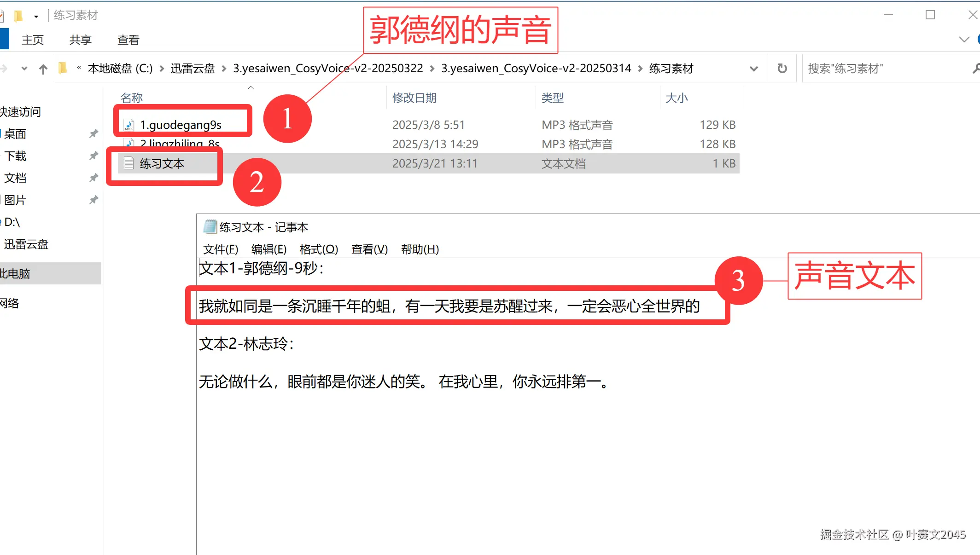Open the address bar history dropdown
Viewport: 980px width, 555px height.
[x=753, y=69]
